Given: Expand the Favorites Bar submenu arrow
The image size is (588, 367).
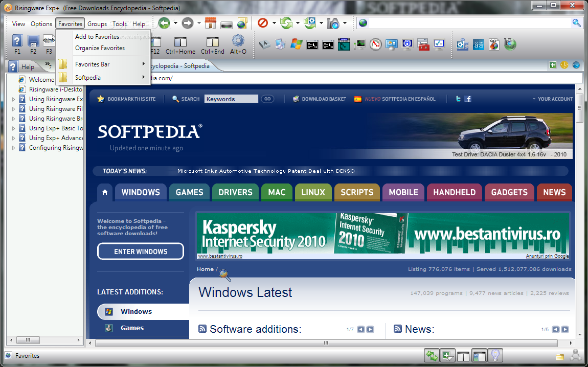Looking at the screenshot, I should tap(144, 64).
